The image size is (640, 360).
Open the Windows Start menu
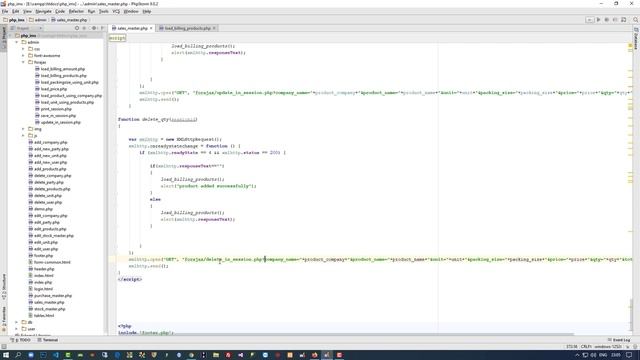6,355
